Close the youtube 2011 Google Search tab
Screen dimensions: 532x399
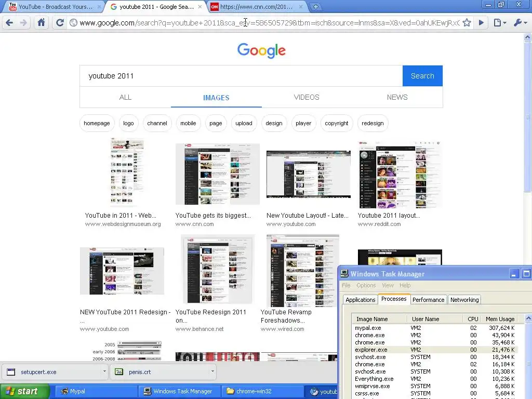pos(200,6)
